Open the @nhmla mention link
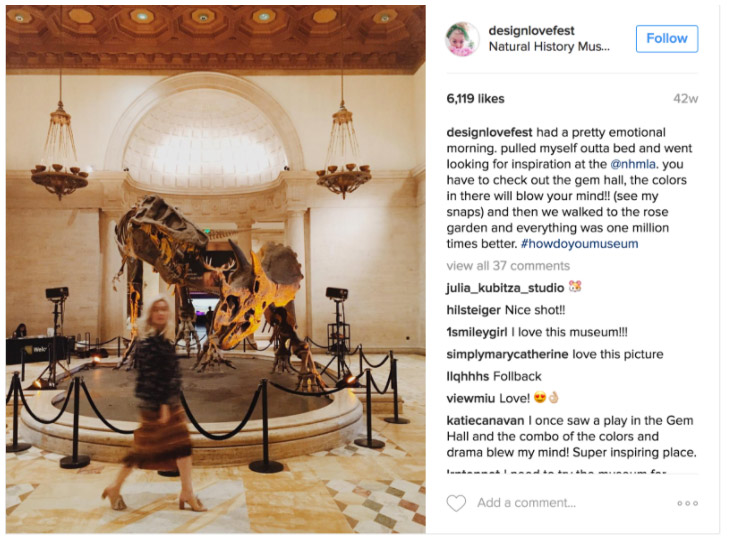The image size is (732, 543). [x=633, y=164]
